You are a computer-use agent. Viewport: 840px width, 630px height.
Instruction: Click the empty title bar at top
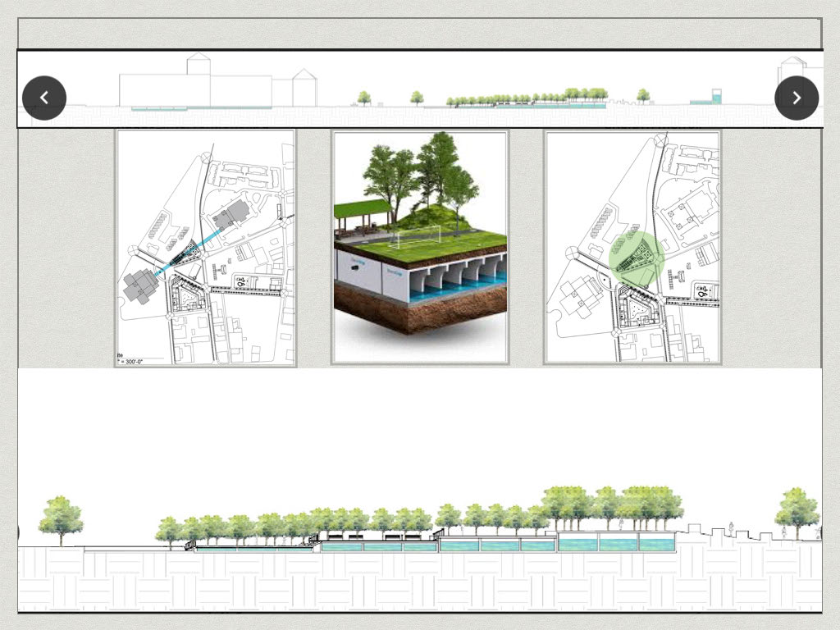(x=420, y=34)
